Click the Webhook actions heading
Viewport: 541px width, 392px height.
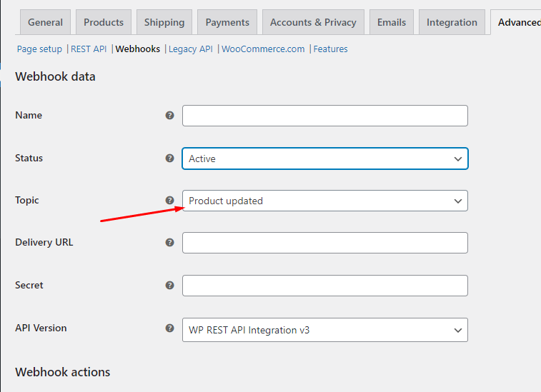[x=63, y=372]
